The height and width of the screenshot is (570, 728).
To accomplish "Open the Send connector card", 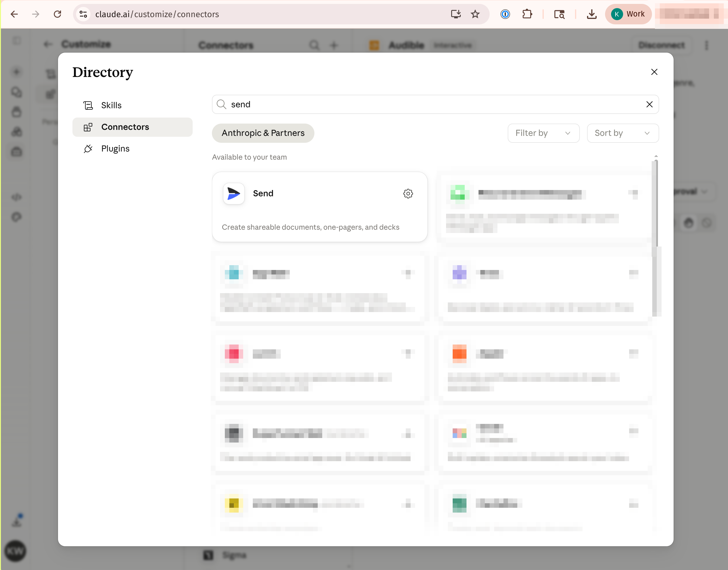I will coord(320,207).
